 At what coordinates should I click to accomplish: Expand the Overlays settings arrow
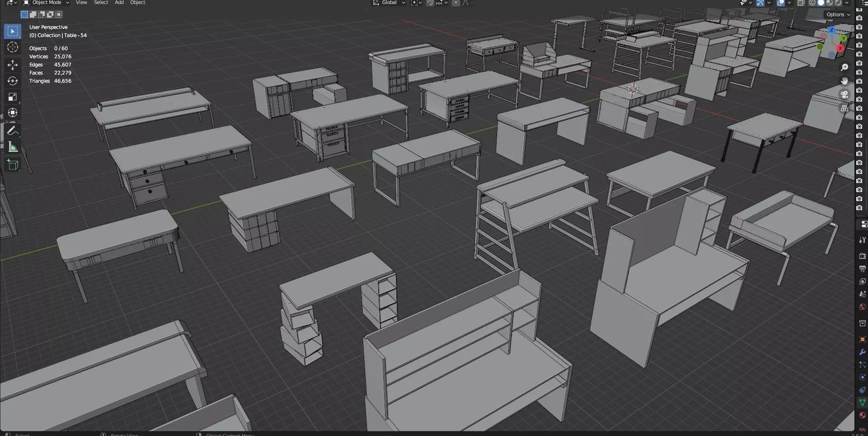pos(789,3)
